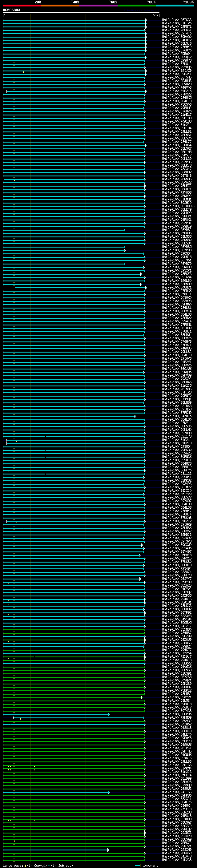Click the red 20% identity legend swatch

click(22, 6)
